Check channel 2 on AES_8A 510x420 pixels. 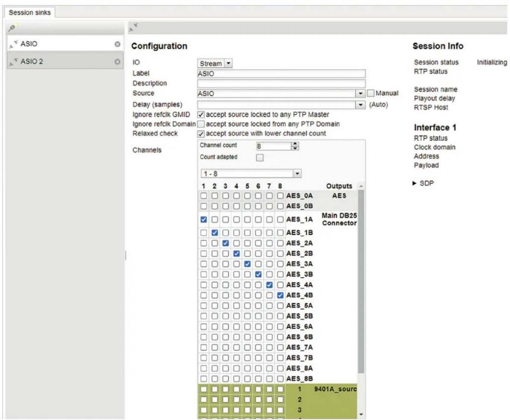click(215, 368)
